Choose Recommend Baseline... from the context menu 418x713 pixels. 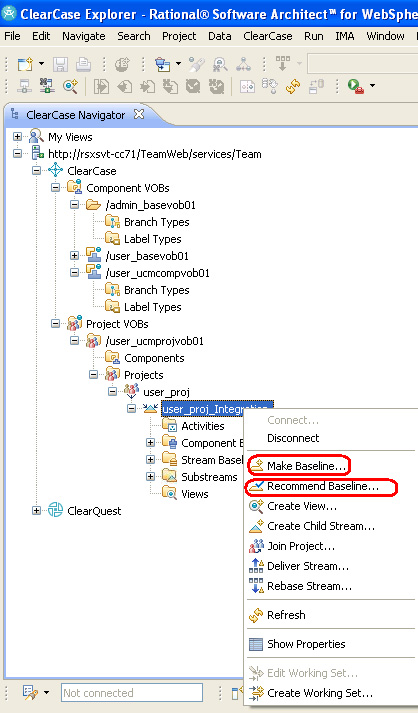click(x=323, y=486)
